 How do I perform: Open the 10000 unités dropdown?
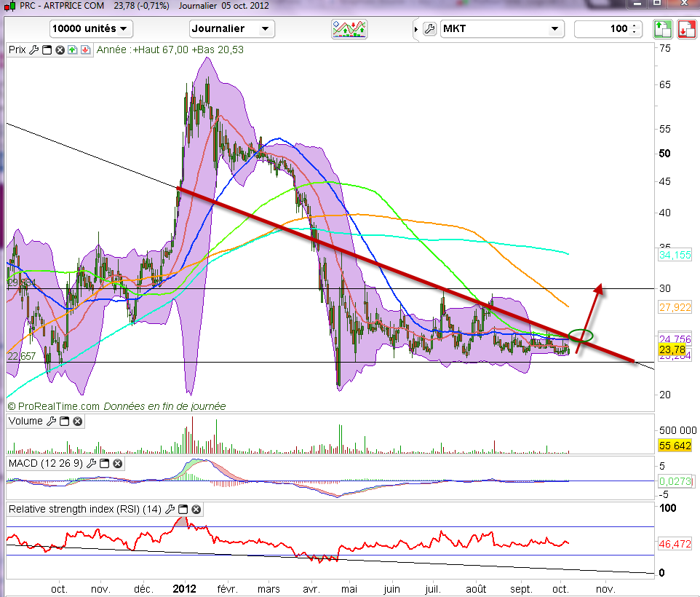tap(91, 29)
